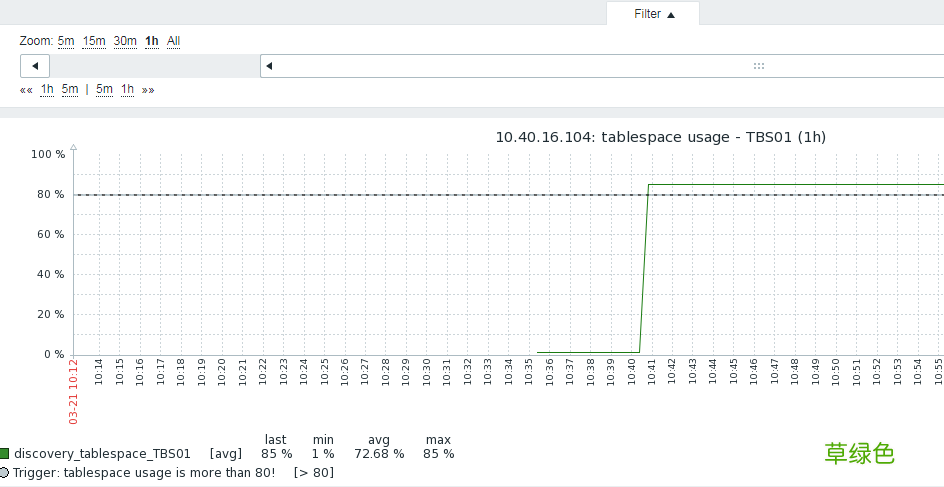Screen dimensions: 944x487
Task: Set zoom to 5m
Action: 66,41
